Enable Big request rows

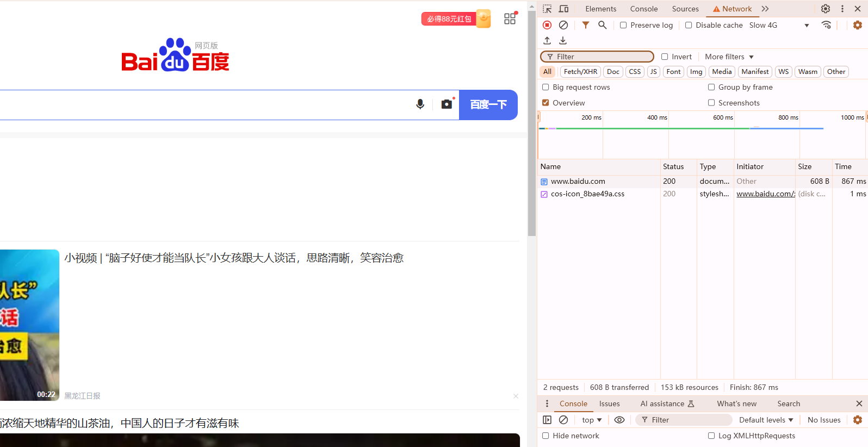pyautogui.click(x=545, y=87)
